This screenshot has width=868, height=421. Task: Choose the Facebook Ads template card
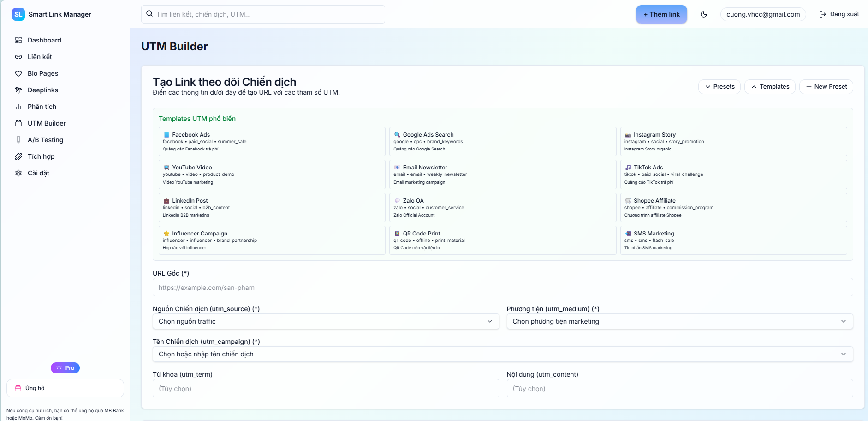[x=271, y=142]
